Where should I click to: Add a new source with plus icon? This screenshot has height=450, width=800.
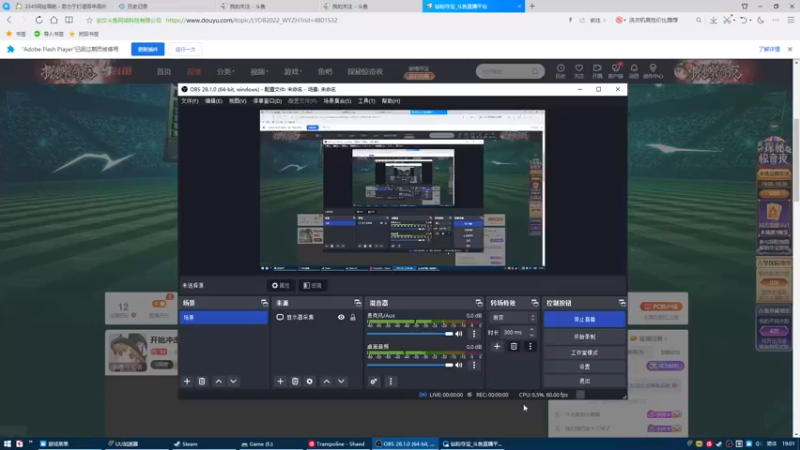[x=280, y=381]
